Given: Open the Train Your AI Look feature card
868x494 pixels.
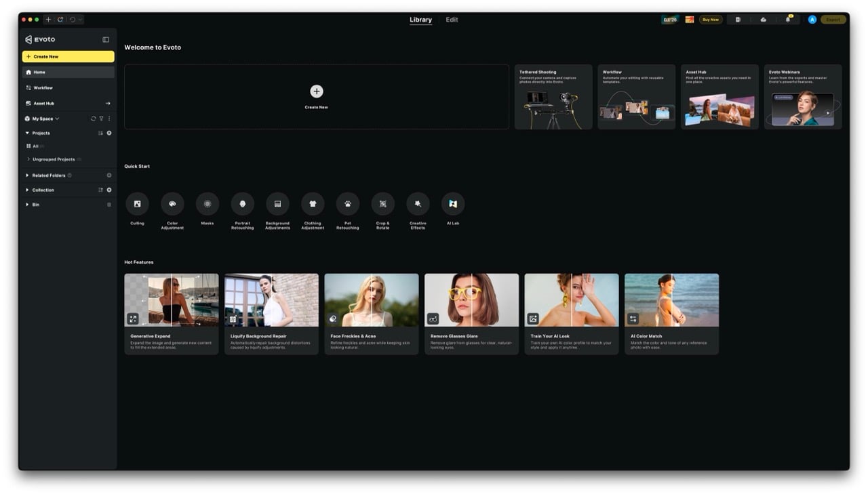Looking at the screenshot, I should (x=572, y=314).
